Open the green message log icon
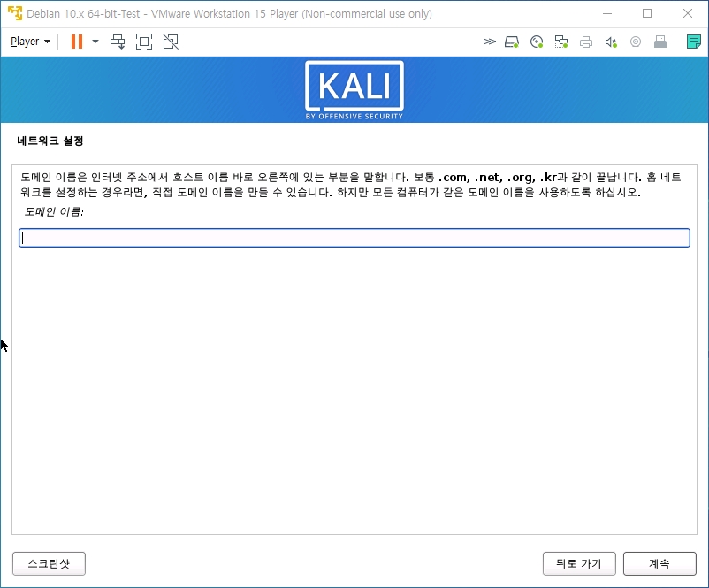 [x=694, y=42]
